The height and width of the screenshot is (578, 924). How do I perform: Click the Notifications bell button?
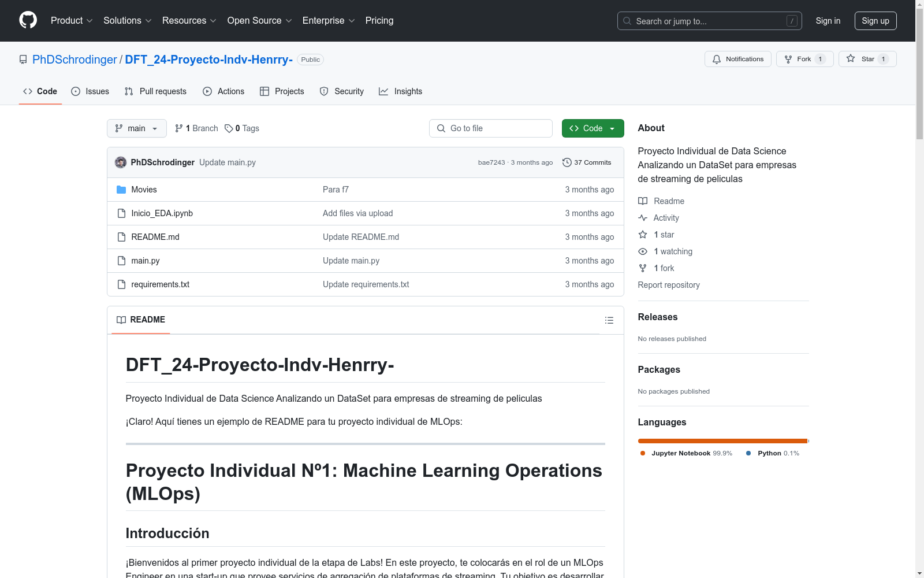737,59
